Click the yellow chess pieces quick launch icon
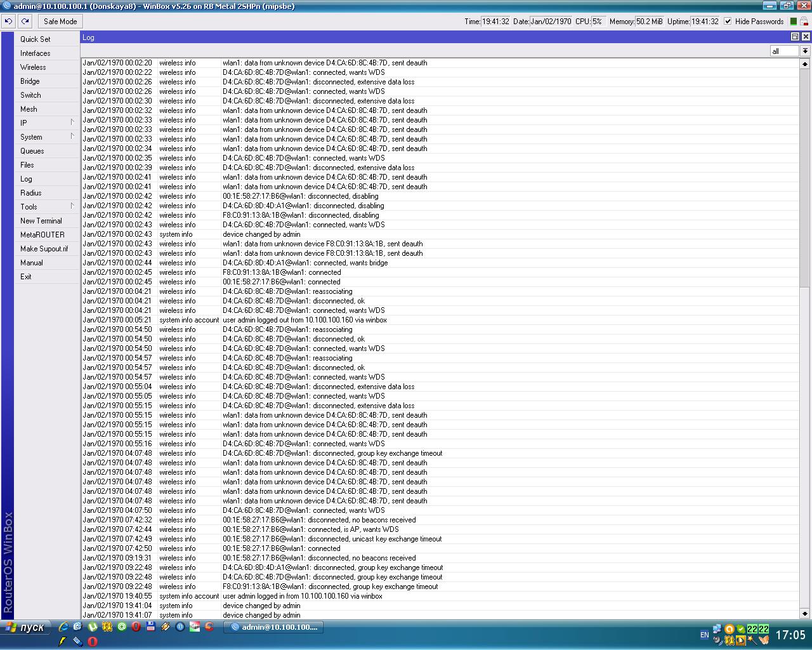Screen dimensions: 812x650 pos(107,627)
